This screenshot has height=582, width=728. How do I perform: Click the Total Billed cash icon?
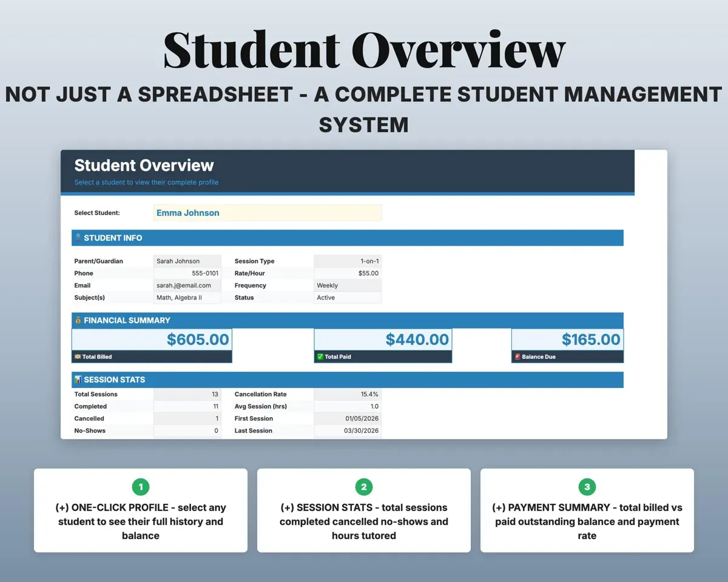coord(77,356)
